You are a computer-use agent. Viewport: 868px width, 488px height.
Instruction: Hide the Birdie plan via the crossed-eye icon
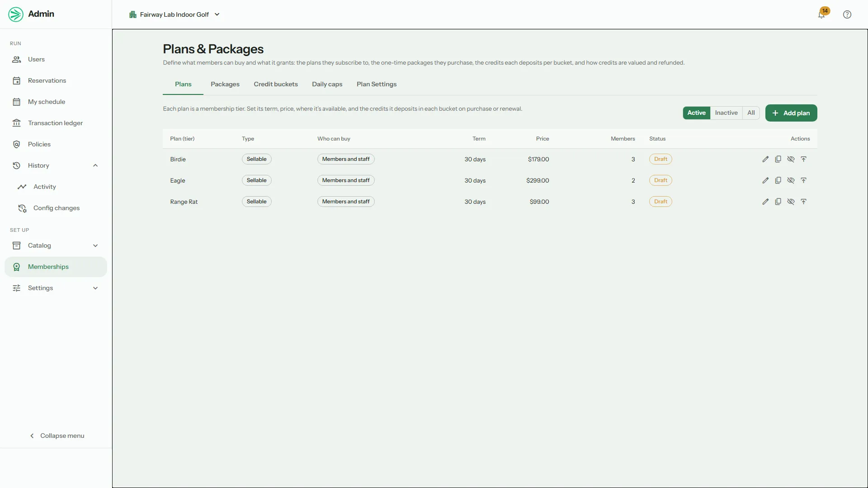[791, 159]
